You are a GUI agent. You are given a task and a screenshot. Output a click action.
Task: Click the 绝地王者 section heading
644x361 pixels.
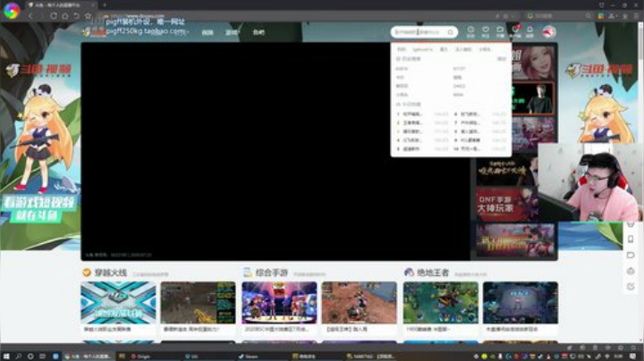[x=433, y=273]
